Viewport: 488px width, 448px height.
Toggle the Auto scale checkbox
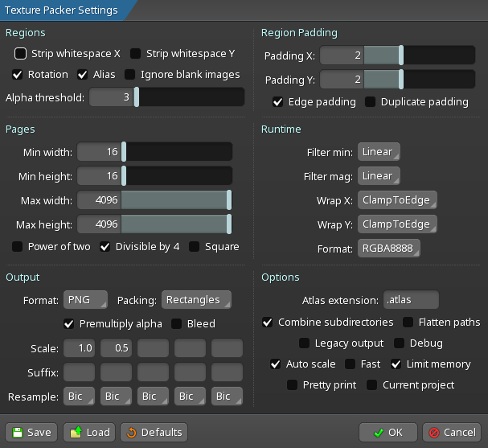click(x=276, y=364)
